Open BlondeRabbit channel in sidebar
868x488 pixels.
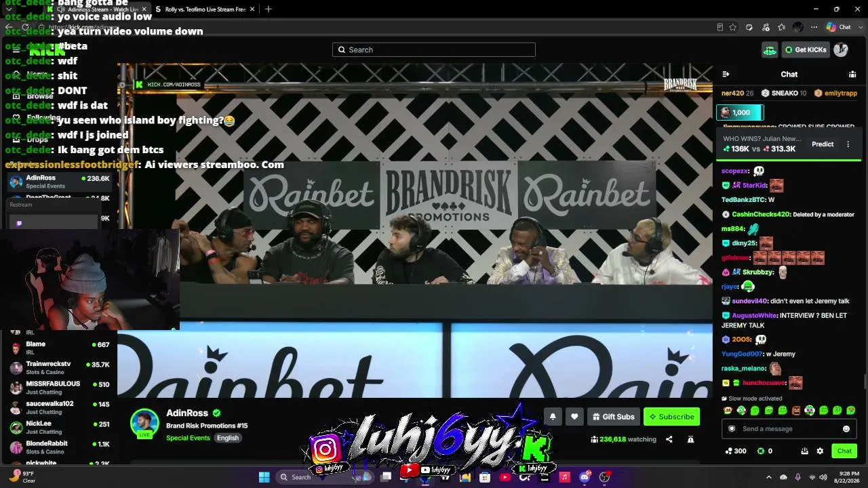pos(60,447)
